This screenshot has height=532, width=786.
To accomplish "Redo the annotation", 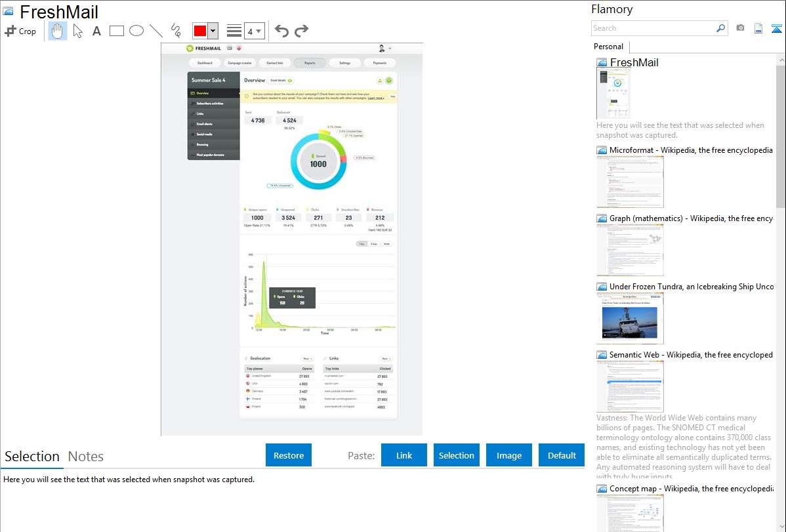I will pos(301,31).
